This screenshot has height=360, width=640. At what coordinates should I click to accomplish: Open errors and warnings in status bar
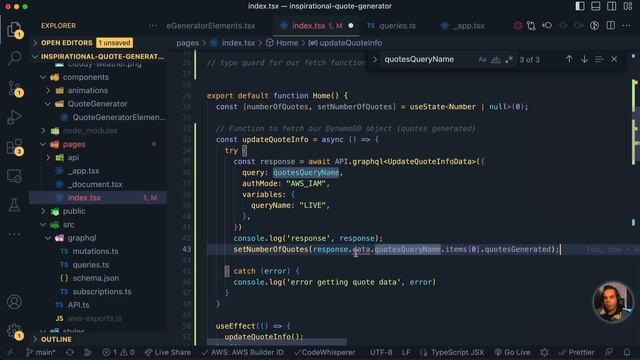118,352
